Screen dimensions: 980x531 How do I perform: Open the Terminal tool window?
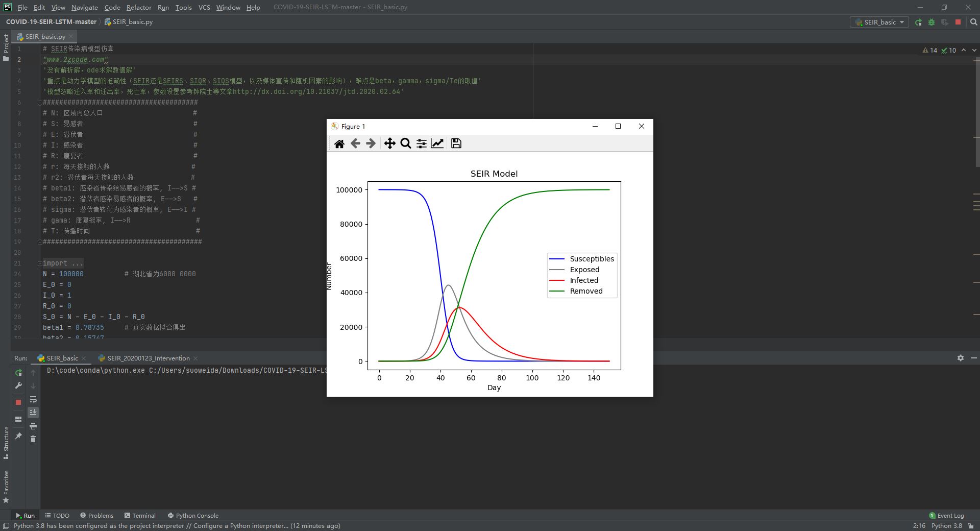140,516
